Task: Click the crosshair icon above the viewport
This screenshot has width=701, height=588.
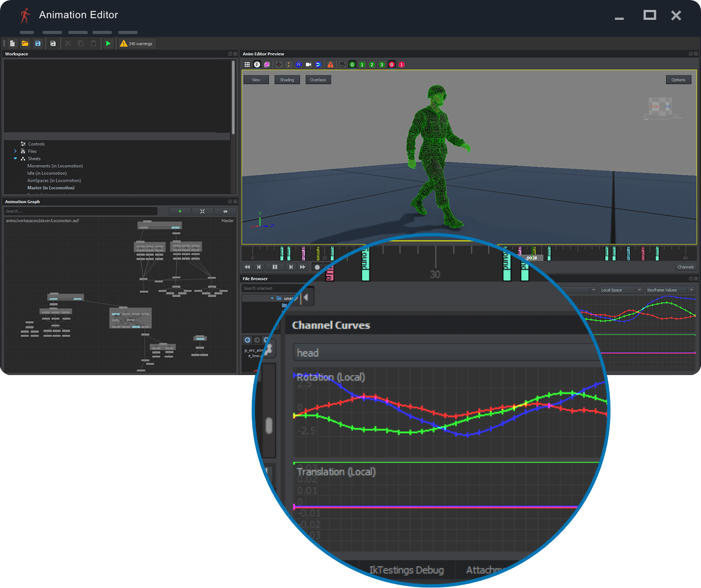Action: click(x=279, y=64)
